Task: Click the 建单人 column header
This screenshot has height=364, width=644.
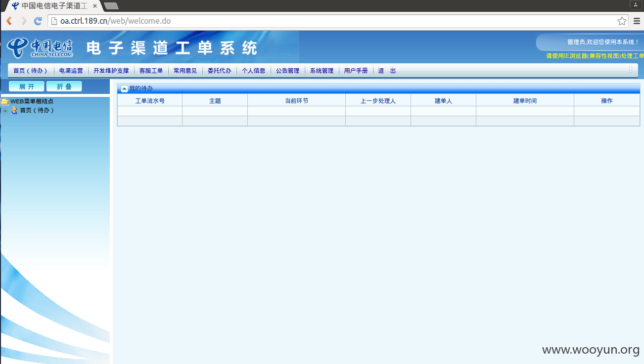Action: coord(444,100)
